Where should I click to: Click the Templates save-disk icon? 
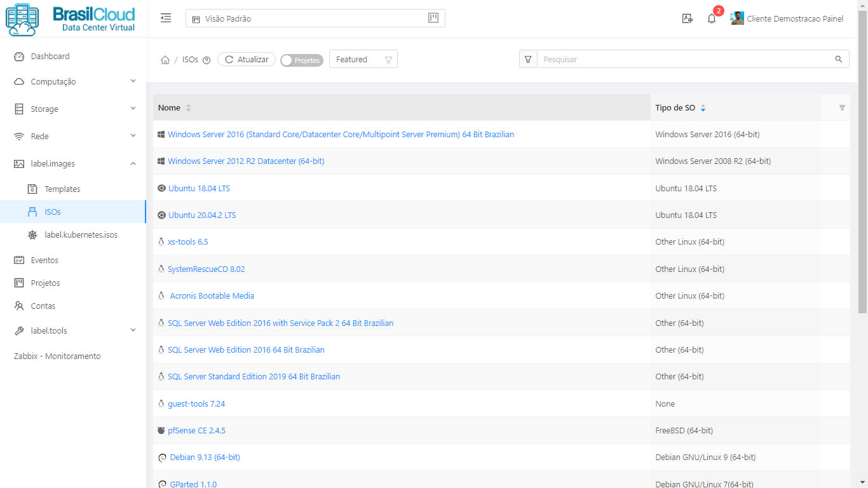pyautogui.click(x=32, y=189)
